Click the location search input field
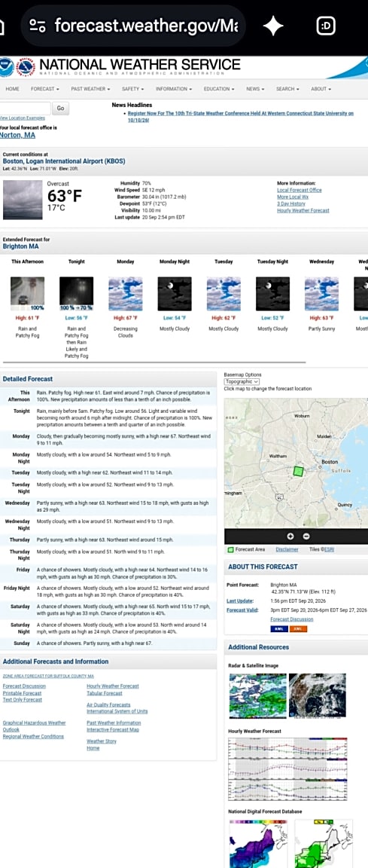The width and height of the screenshot is (368, 868). click(25, 108)
